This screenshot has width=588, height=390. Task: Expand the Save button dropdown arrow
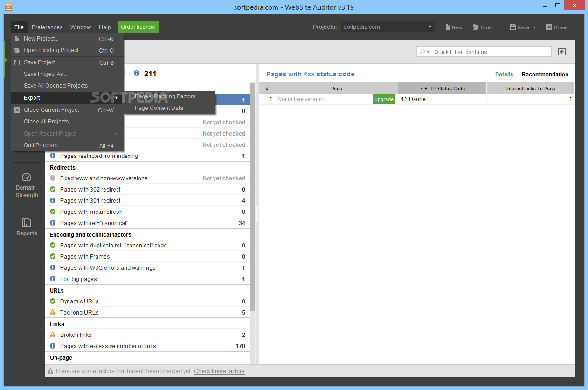534,27
